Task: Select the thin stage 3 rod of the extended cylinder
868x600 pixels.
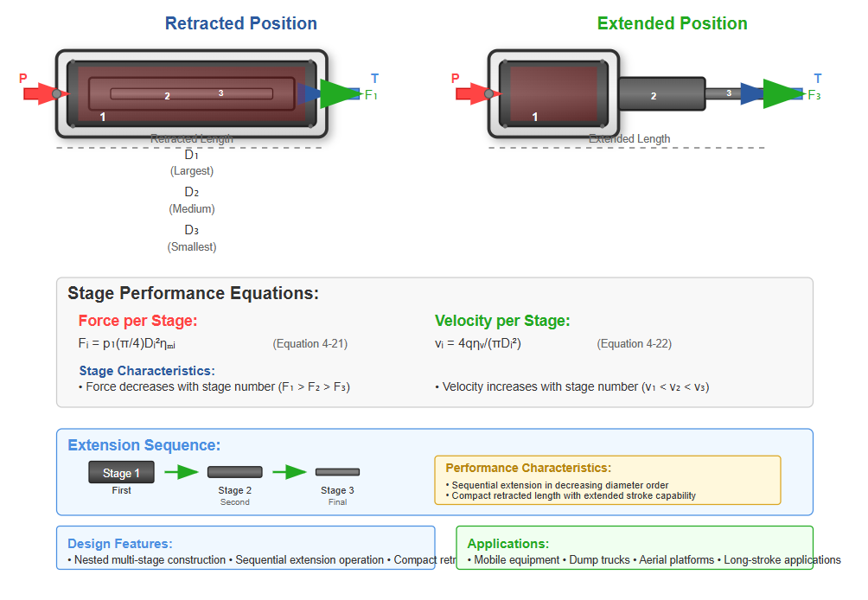Action: coord(724,93)
